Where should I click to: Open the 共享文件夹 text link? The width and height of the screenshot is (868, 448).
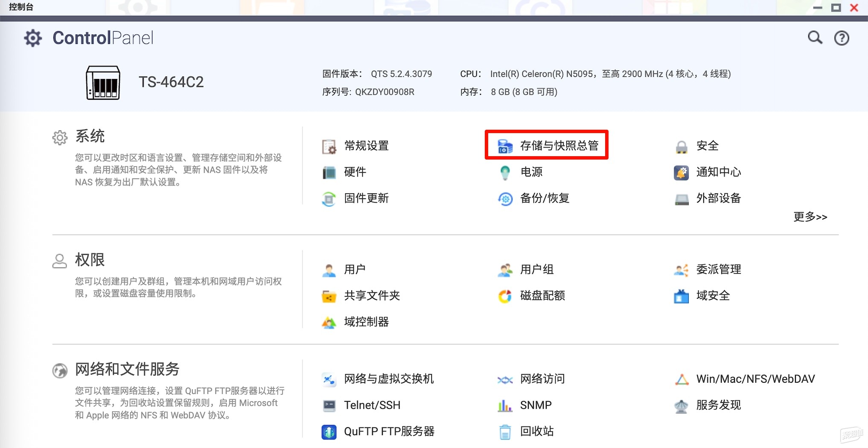click(x=372, y=296)
